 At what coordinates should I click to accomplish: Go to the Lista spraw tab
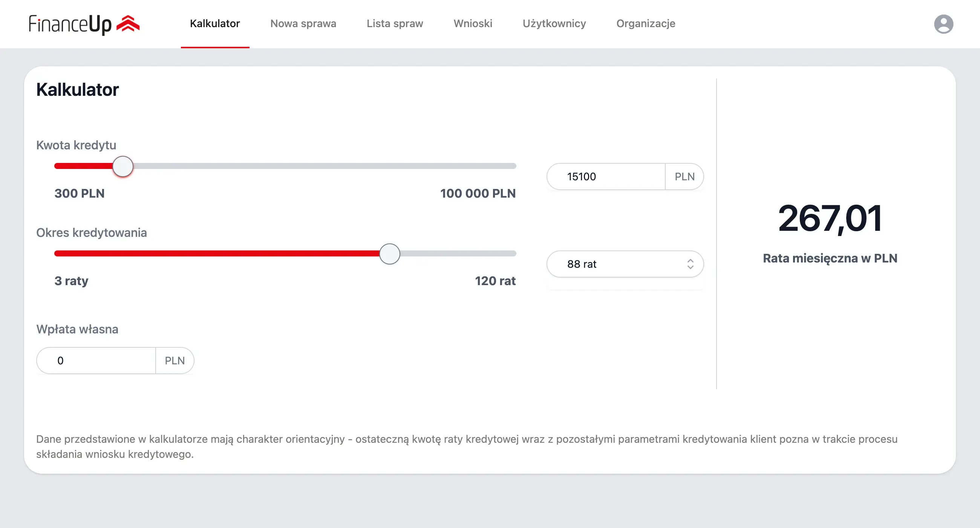[x=395, y=24]
